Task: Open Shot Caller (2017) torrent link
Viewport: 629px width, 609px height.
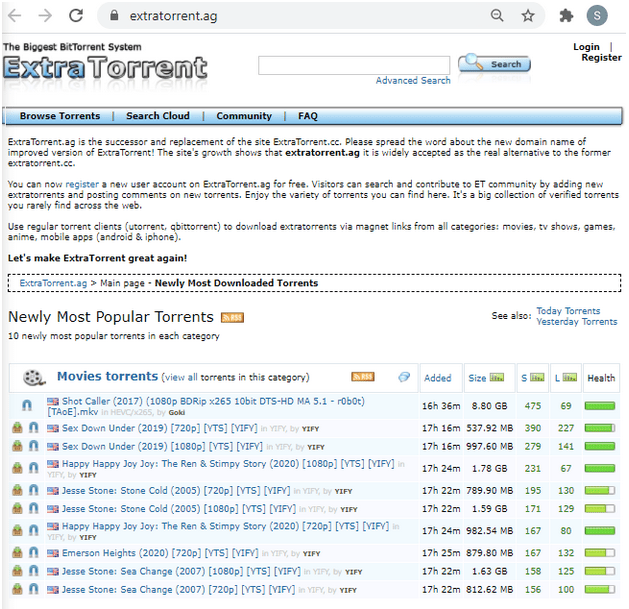Action: pyautogui.click(x=206, y=406)
